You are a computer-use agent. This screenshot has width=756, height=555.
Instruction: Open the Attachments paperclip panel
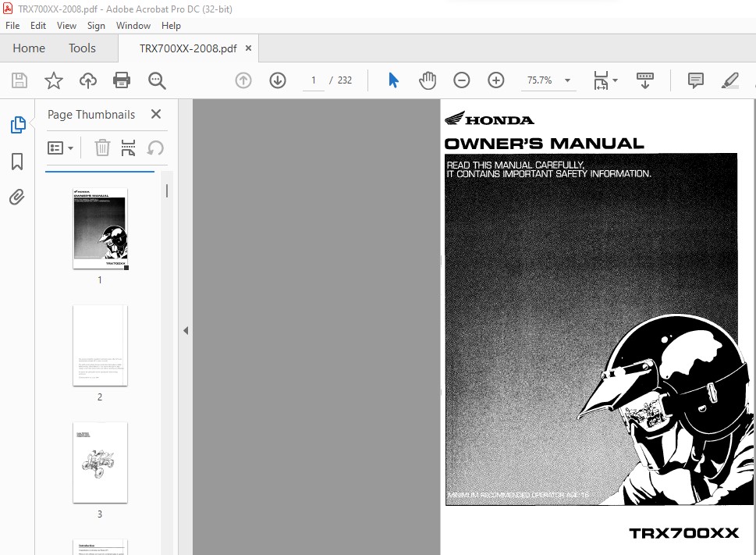coord(17,197)
